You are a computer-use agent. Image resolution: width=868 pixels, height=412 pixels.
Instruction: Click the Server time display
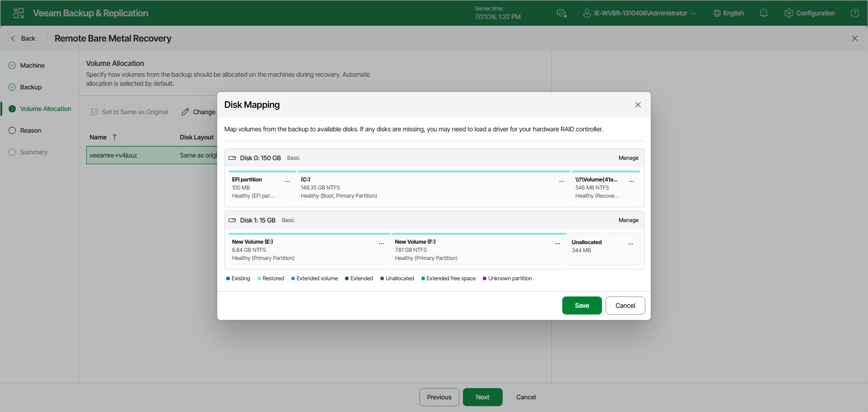coord(498,13)
